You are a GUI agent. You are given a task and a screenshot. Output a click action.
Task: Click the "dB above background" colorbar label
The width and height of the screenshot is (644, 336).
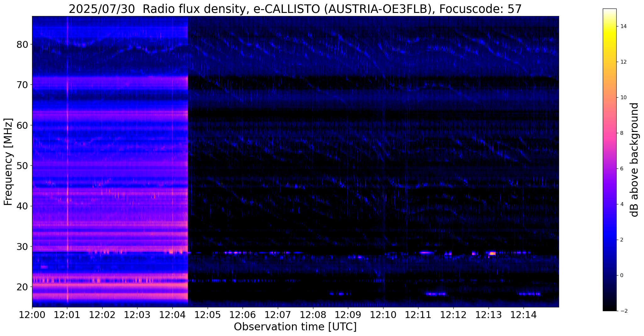pos(634,160)
